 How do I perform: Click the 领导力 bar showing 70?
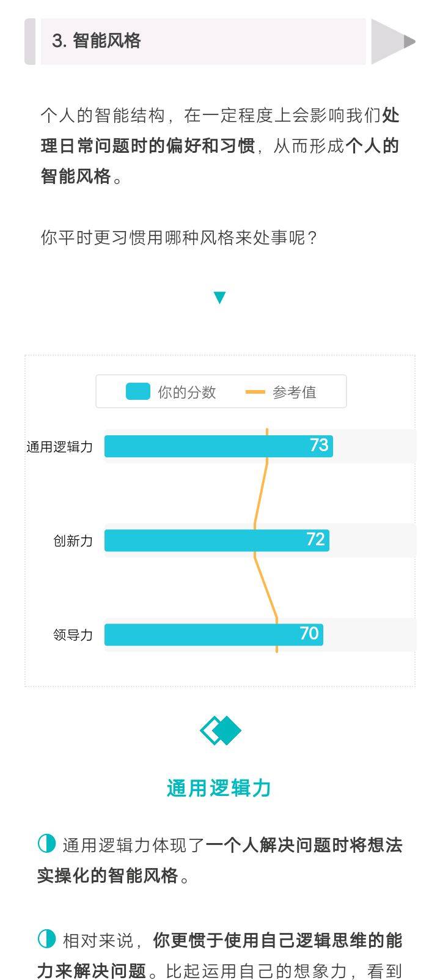(213, 635)
